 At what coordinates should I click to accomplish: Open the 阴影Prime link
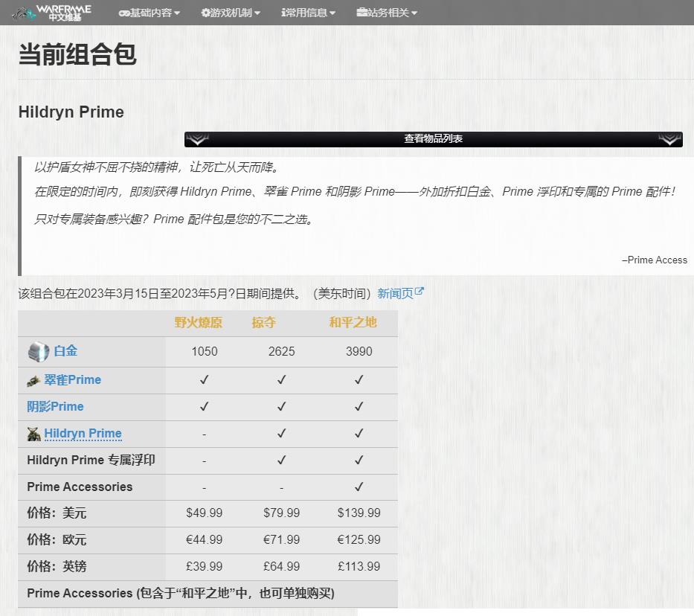click(x=55, y=406)
